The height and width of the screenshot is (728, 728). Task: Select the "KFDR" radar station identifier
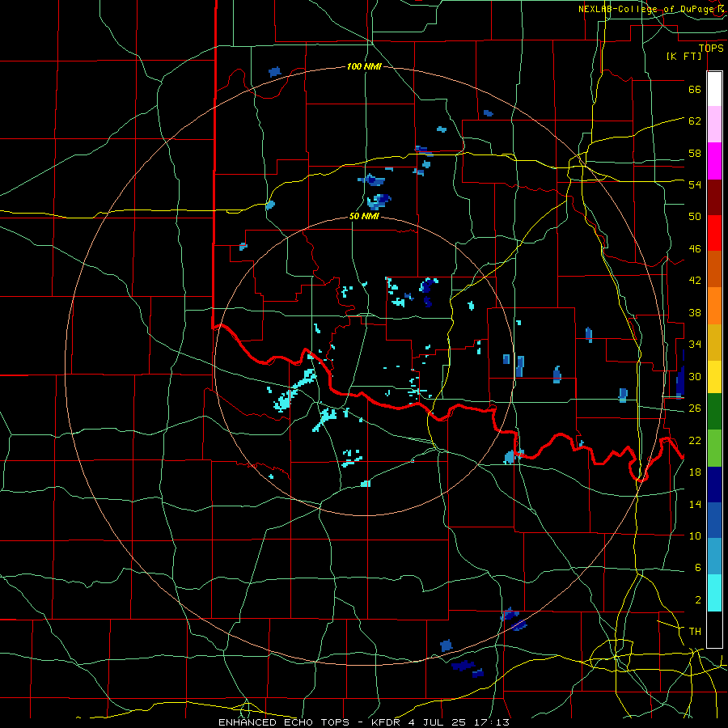coord(385,722)
